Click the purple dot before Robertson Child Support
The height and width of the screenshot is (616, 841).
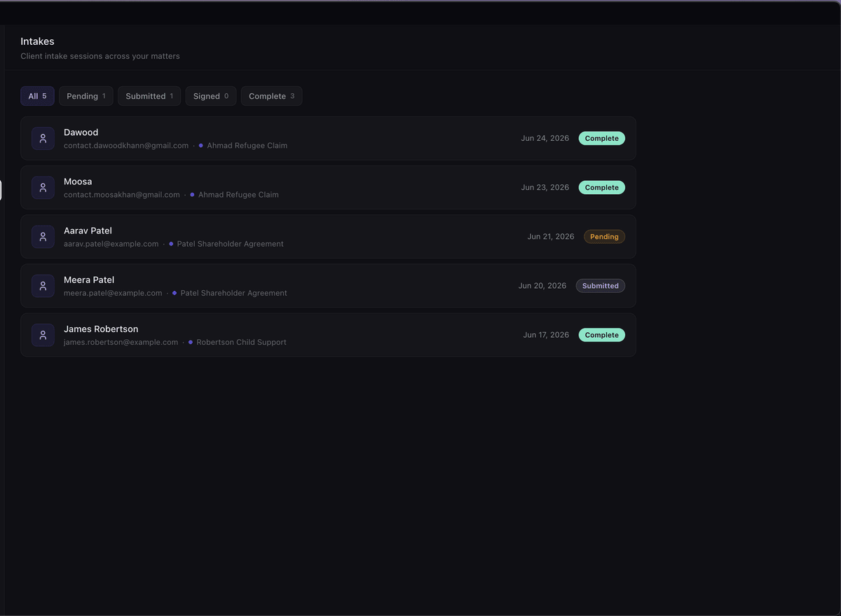[x=191, y=342]
